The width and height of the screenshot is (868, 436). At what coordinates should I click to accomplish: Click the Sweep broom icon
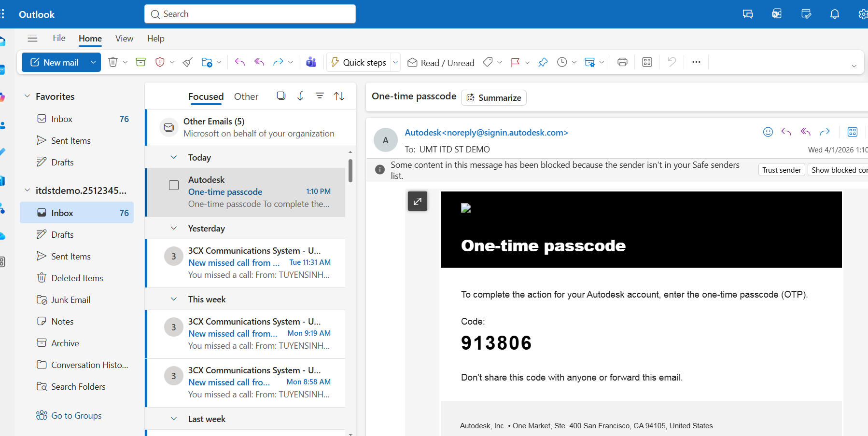click(188, 62)
